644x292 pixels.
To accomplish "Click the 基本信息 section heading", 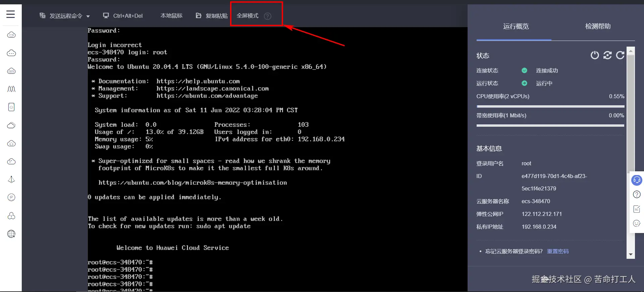I will (x=489, y=149).
